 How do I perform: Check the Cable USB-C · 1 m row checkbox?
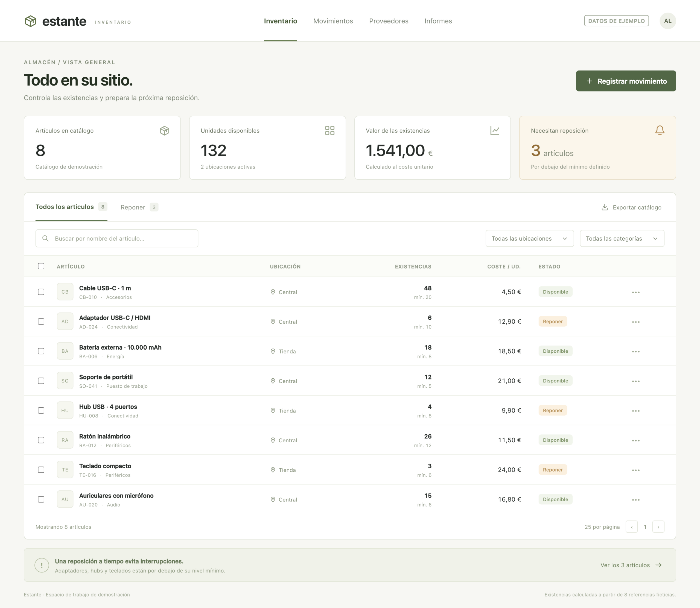[x=41, y=292]
